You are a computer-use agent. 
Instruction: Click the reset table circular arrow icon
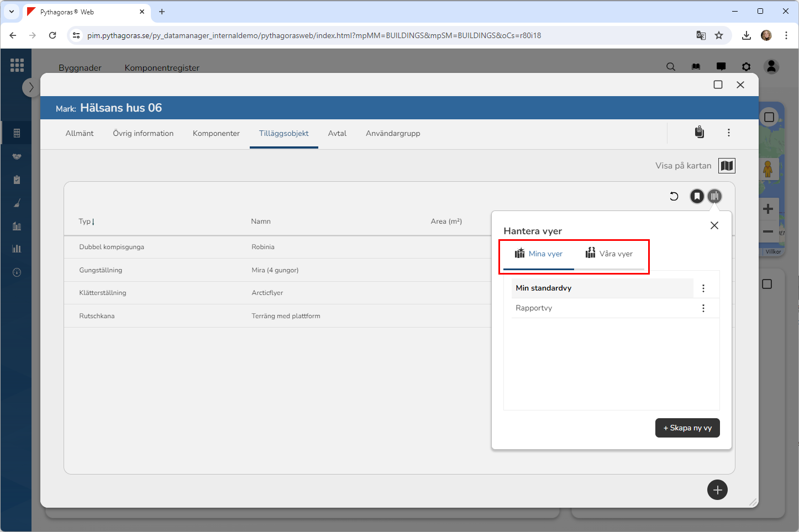(x=674, y=196)
